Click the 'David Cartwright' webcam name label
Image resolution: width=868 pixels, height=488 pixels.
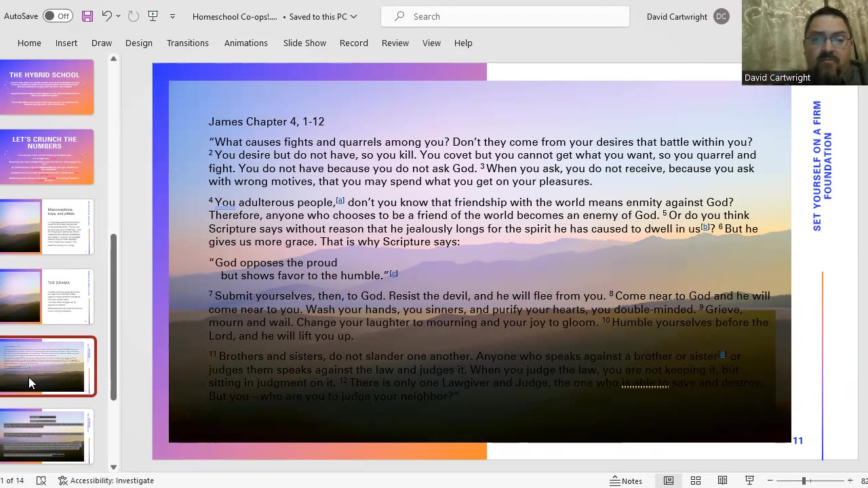click(777, 77)
